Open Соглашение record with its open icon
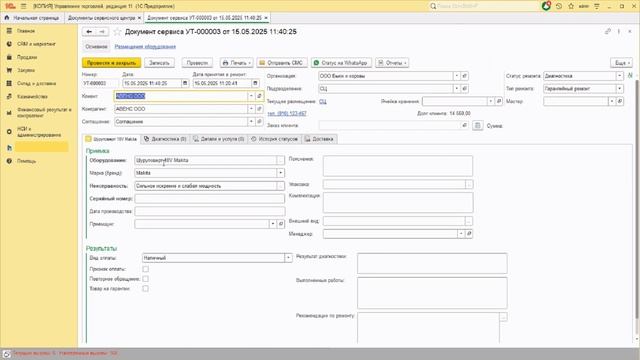Image resolution: width=640 pixels, height=360 pixels. [x=259, y=122]
